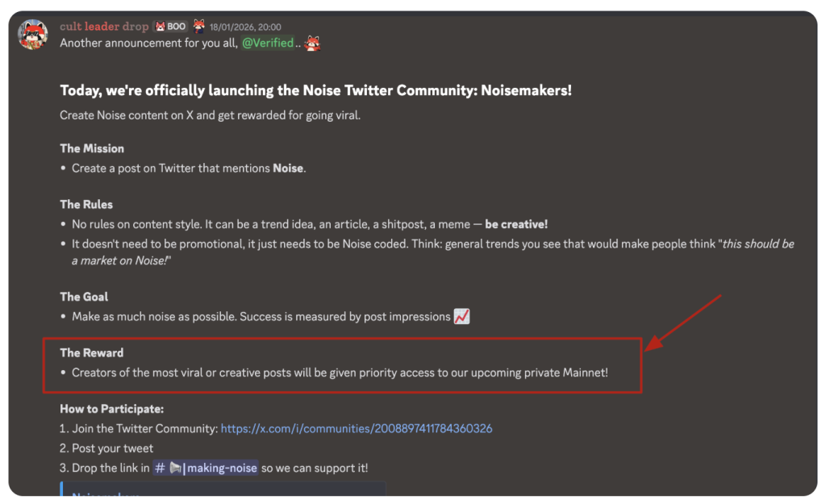Click role icon next to BOO tag
826x504 pixels.
(198, 26)
